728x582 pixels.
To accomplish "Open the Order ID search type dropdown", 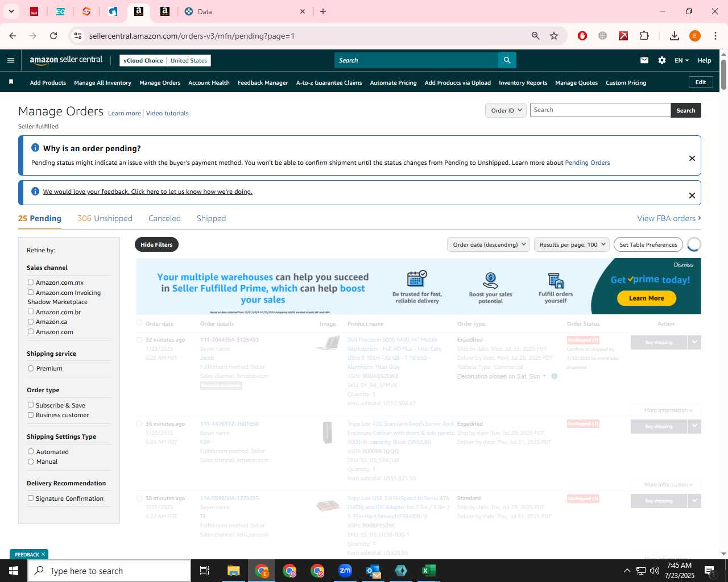I will (x=506, y=110).
